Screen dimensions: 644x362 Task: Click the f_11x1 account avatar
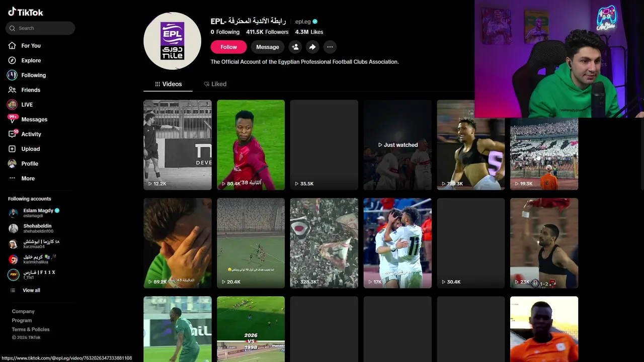coord(14,275)
